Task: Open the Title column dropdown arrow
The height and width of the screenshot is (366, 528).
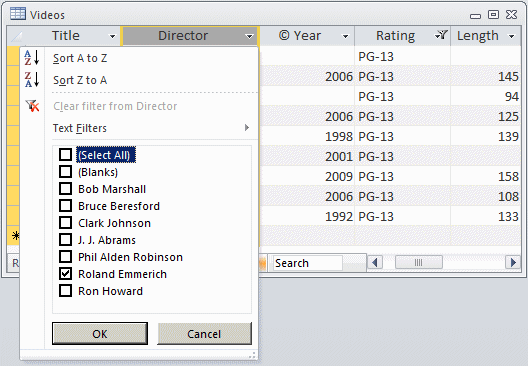Action: [x=112, y=36]
